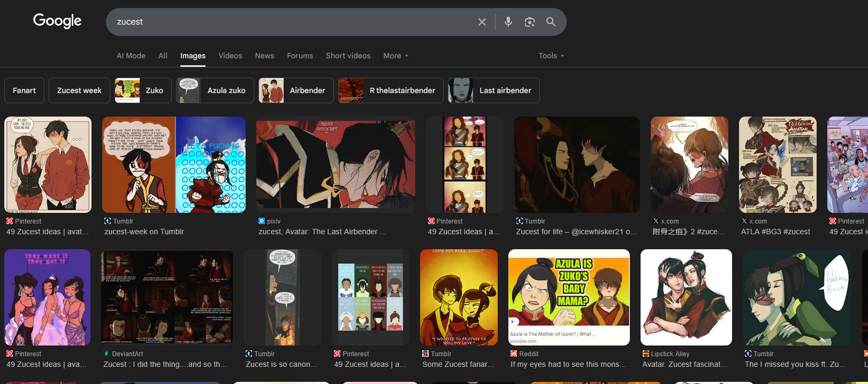868x384 pixels.
Task: Click the Tumblr favicon above The I missed you
Action: click(748, 354)
